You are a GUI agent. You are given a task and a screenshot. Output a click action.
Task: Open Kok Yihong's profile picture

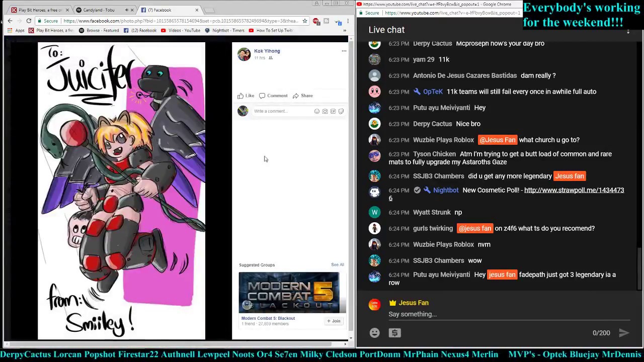point(244,54)
